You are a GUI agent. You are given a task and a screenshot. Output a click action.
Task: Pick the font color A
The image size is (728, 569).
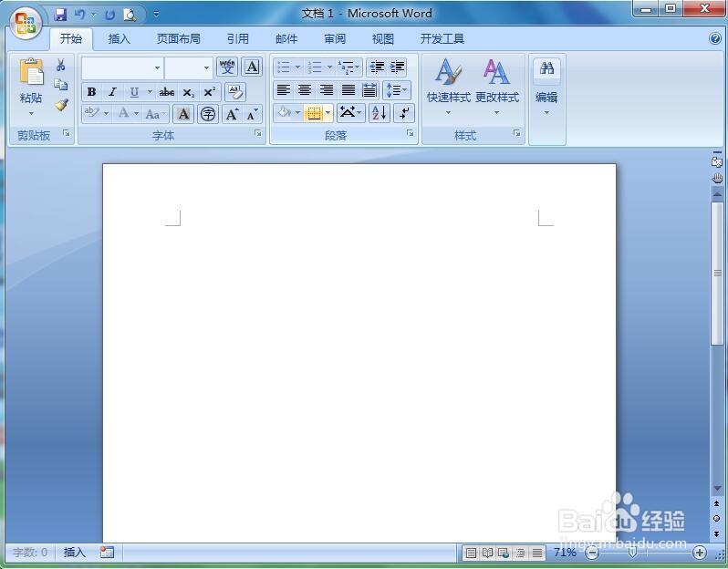[x=123, y=113]
